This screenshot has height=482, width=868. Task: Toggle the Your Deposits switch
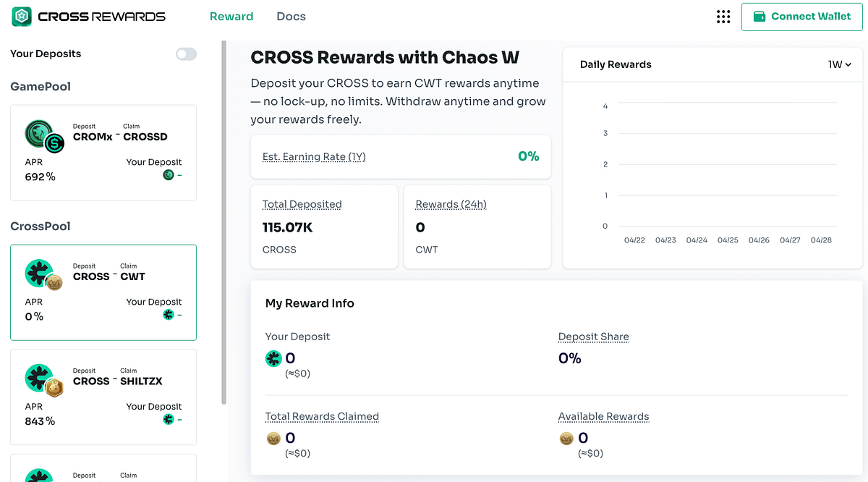(x=186, y=54)
